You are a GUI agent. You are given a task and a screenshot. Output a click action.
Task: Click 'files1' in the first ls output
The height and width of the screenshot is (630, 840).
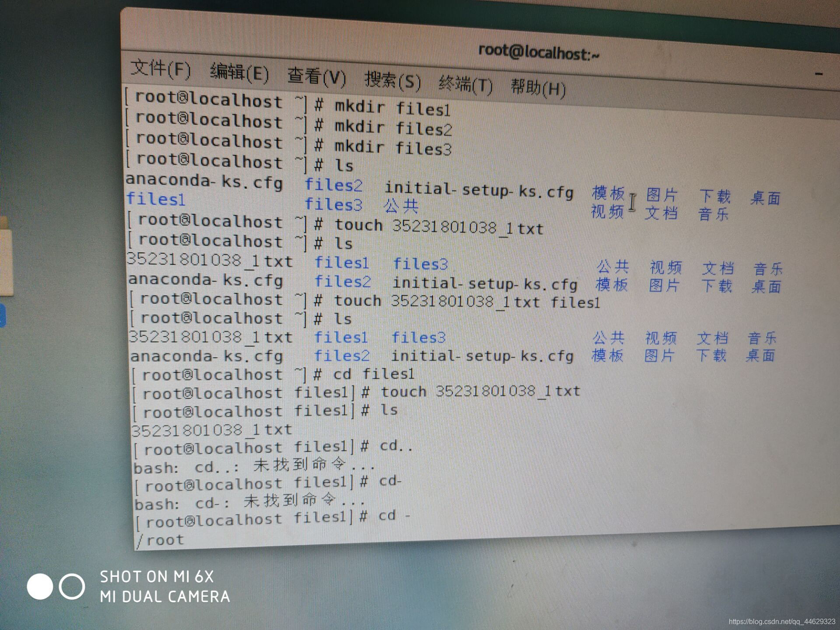pos(156,199)
